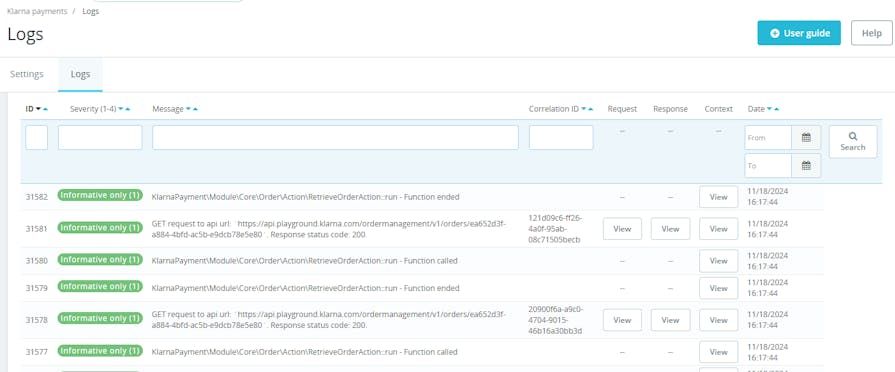
Task: View context for log 31579
Action: click(718, 288)
